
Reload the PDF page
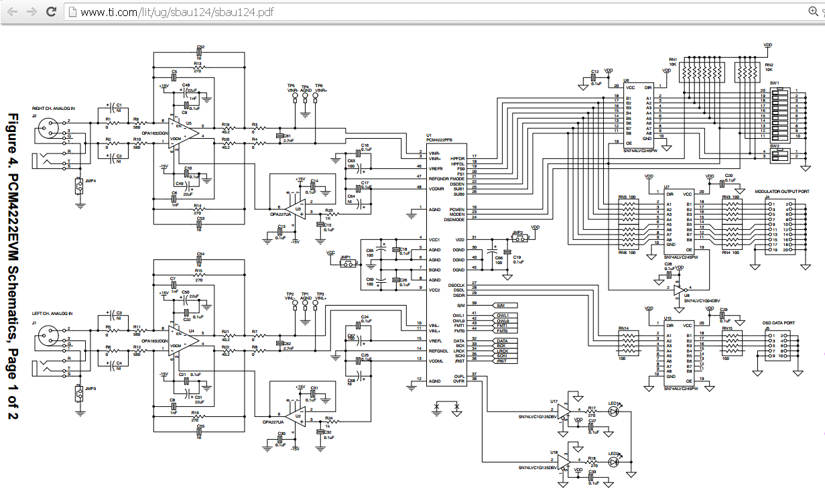[51, 11]
